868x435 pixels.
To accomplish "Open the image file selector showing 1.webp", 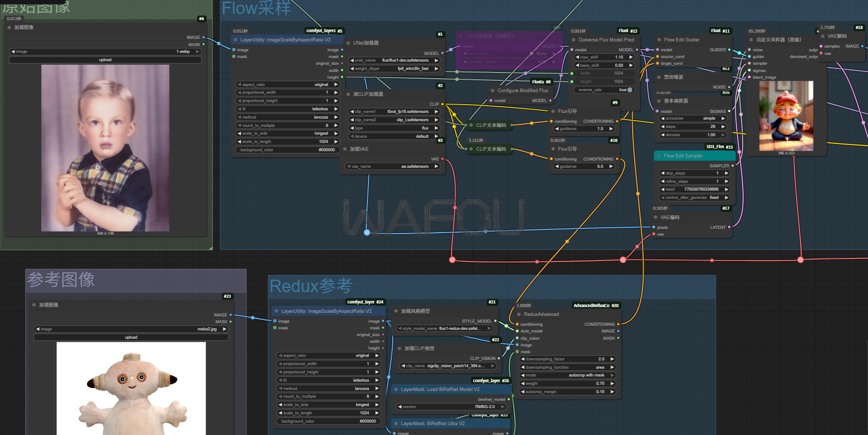I will [x=105, y=52].
